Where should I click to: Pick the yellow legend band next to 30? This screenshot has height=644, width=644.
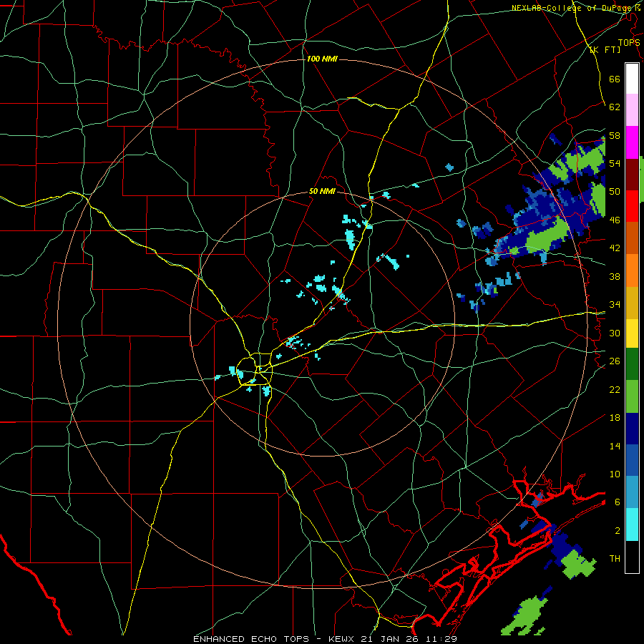(x=632, y=333)
